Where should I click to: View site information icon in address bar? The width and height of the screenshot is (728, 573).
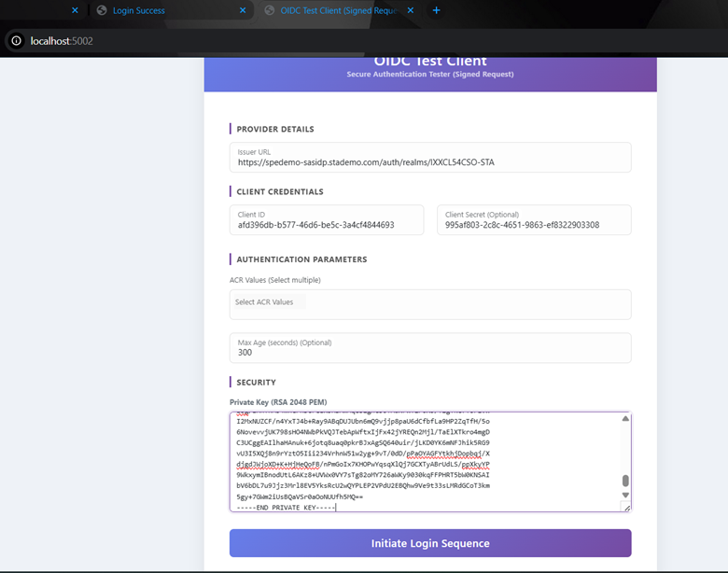tap(16, 41)
